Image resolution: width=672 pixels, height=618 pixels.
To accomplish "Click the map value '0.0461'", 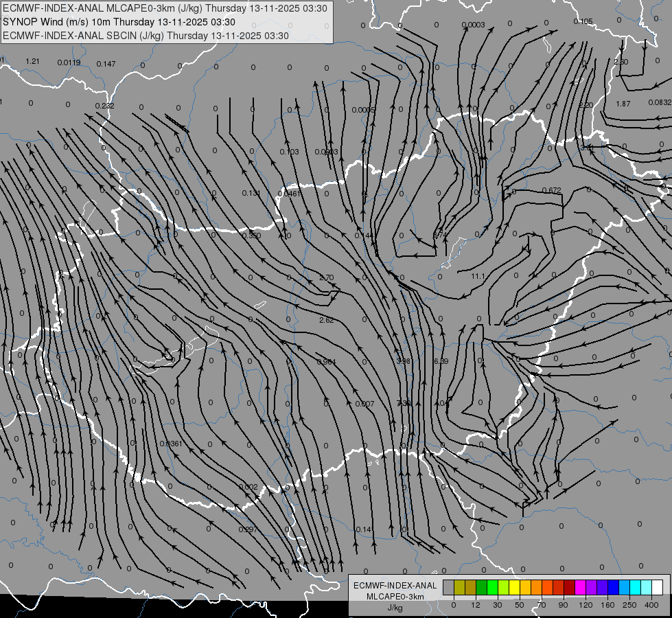I will 289,194.
